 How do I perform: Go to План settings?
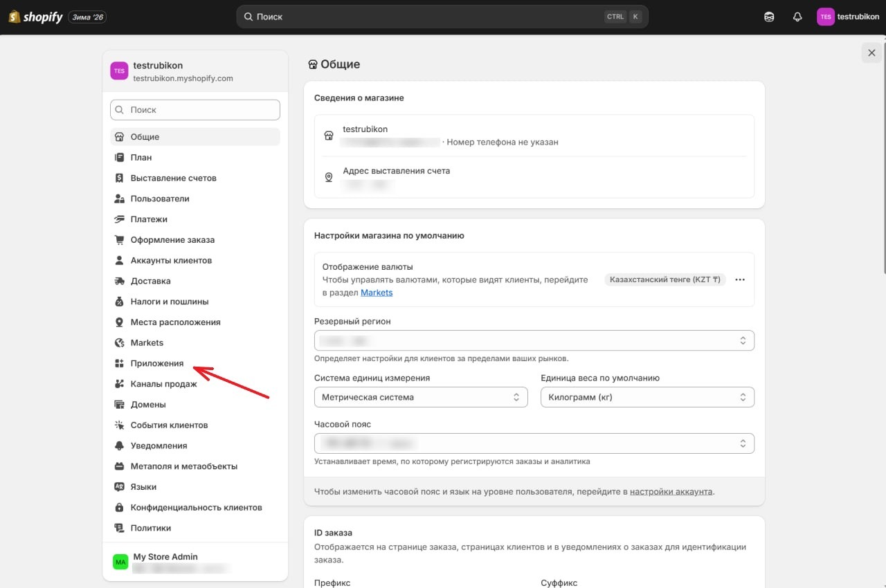point(195,158)
